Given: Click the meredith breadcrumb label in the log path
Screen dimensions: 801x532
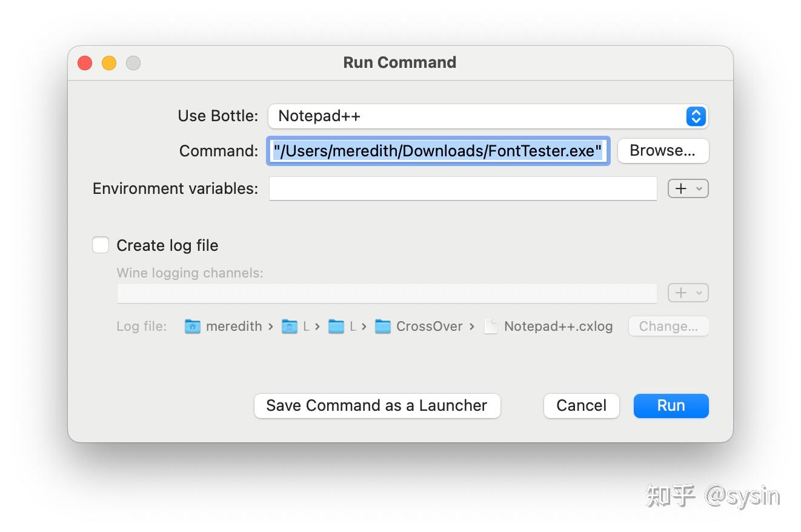Looking at the screenshot, I should tap(235, 326).
